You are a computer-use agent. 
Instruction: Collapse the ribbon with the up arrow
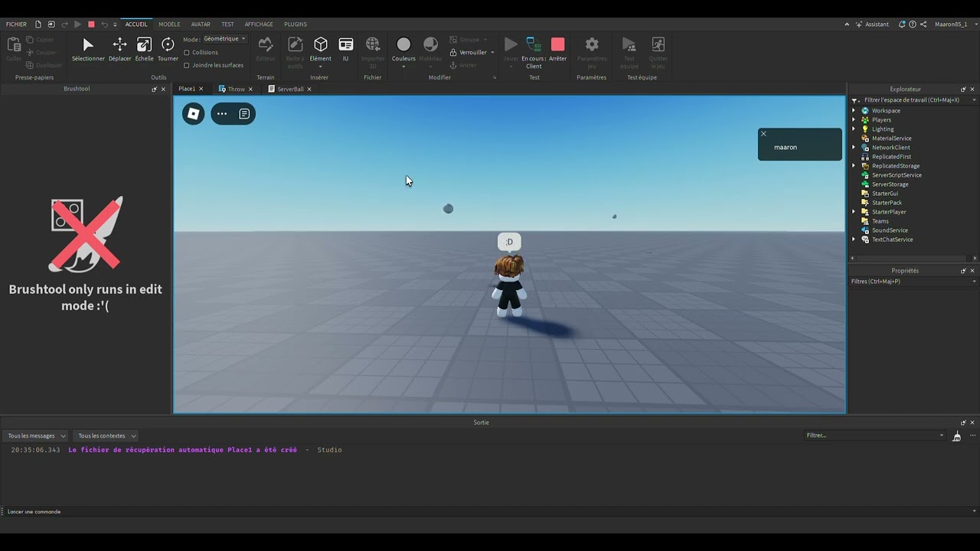coord(847,24)
